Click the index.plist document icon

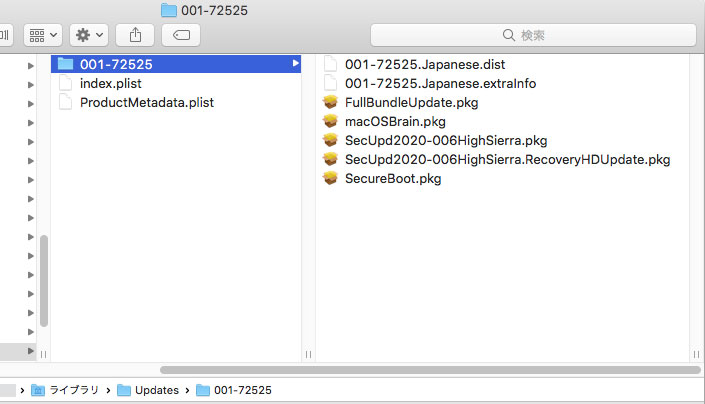[66, 83]
